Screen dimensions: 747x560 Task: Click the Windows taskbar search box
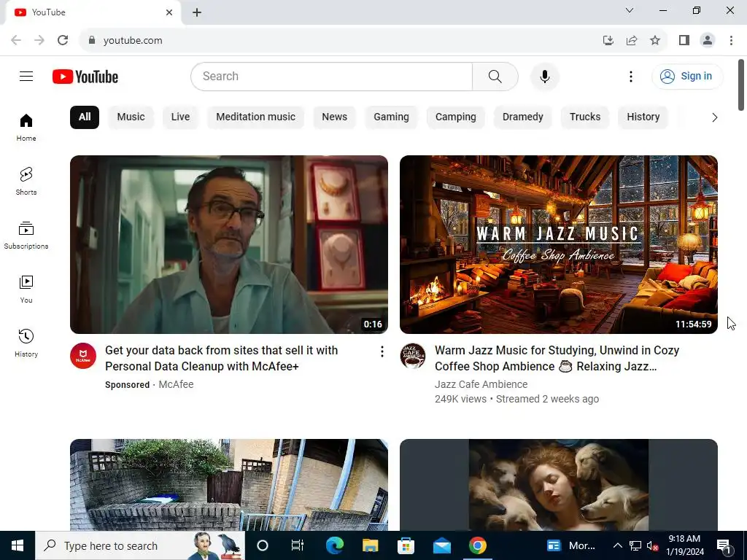click(x=140, y=545)
